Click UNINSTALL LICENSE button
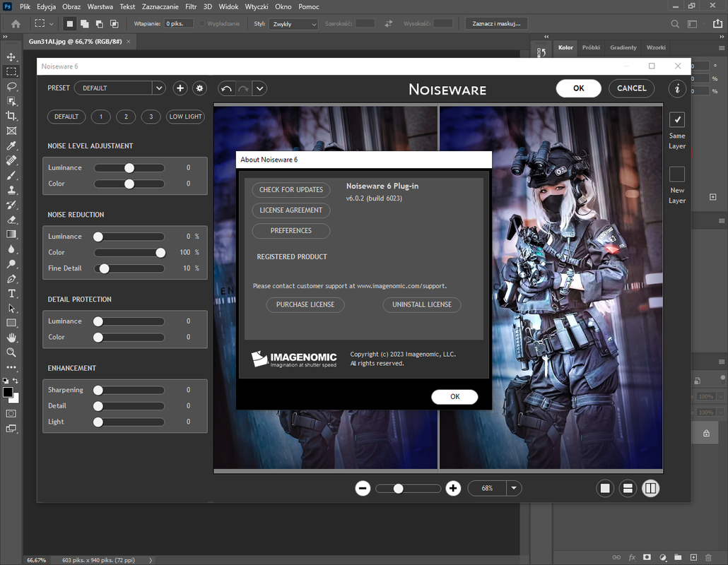728x565 pixels. [421, 305]
